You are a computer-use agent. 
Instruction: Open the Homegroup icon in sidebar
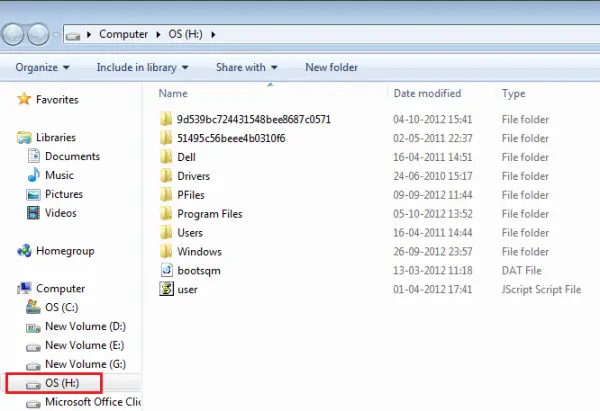pos(24,251)
